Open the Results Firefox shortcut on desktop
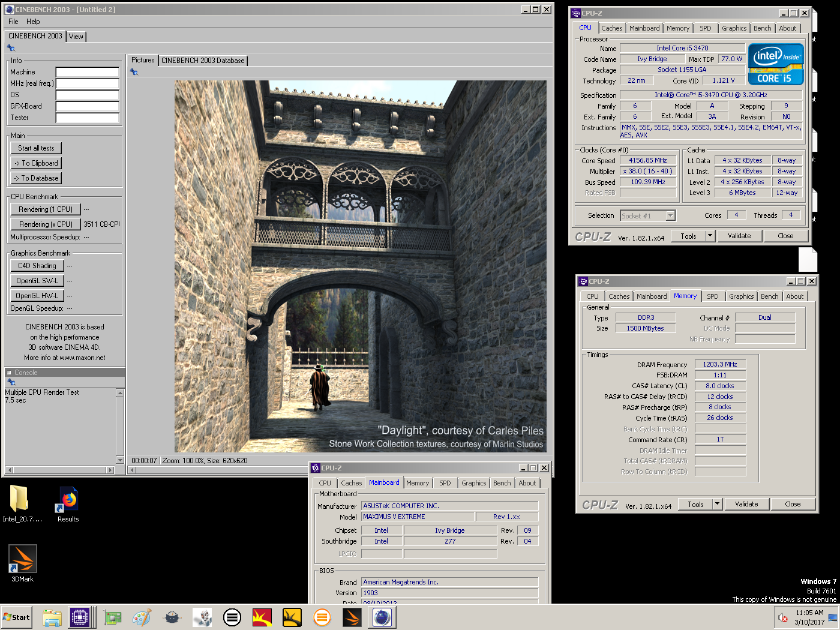The width and height of the screenshot is (840, 630). [68, 504]
